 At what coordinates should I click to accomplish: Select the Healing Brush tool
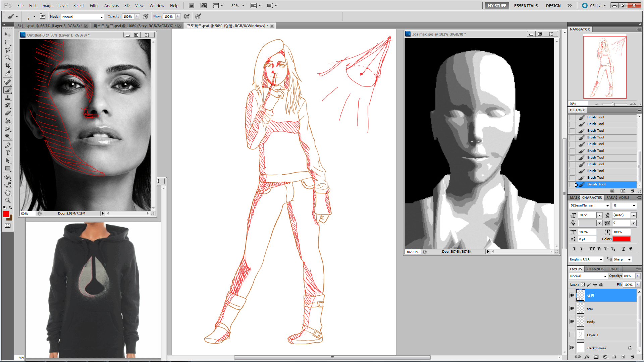tap(8, 82)
